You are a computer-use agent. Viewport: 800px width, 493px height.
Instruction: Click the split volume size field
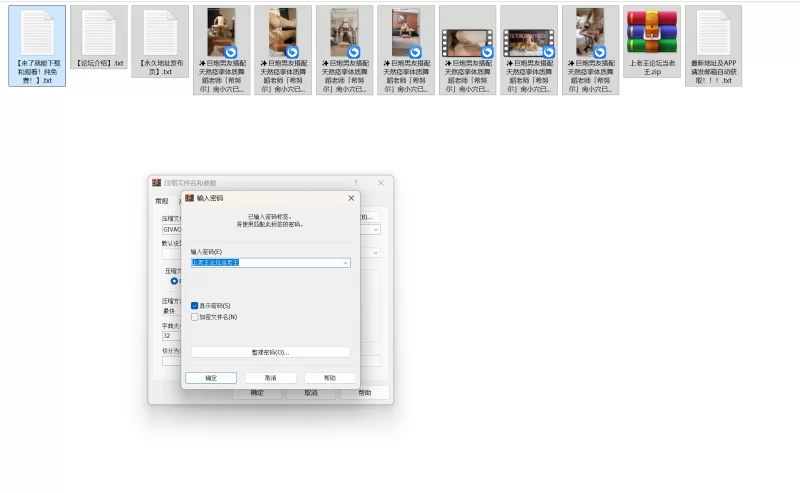pyautogui.click(x=171, y=361)
